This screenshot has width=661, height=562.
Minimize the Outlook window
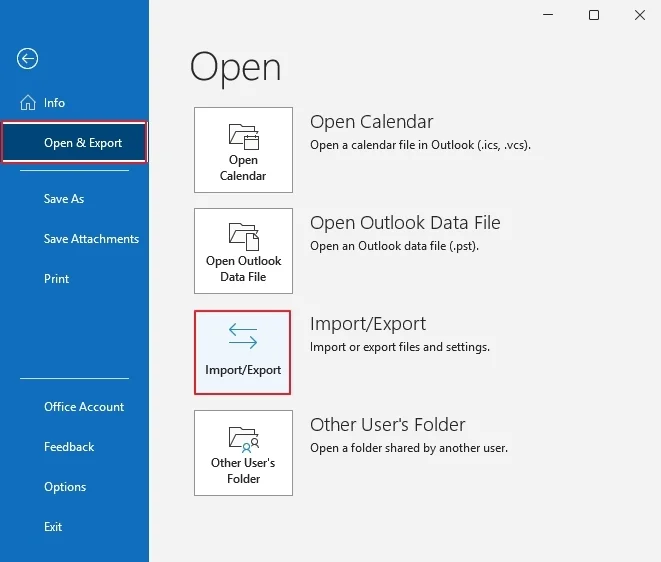click(x=548, y=15)
